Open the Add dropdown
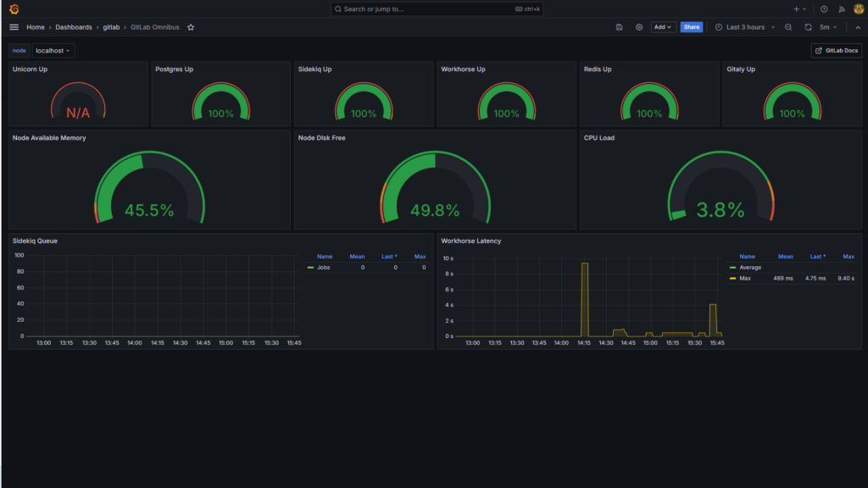This screenshot has width=868, height=488. [x=663, y=27]
